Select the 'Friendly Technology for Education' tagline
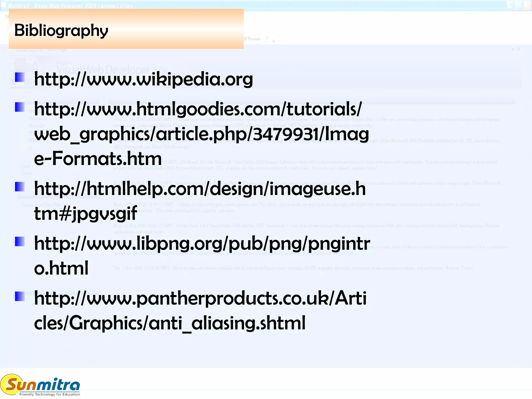532x399 pixels. pos(50,394)
